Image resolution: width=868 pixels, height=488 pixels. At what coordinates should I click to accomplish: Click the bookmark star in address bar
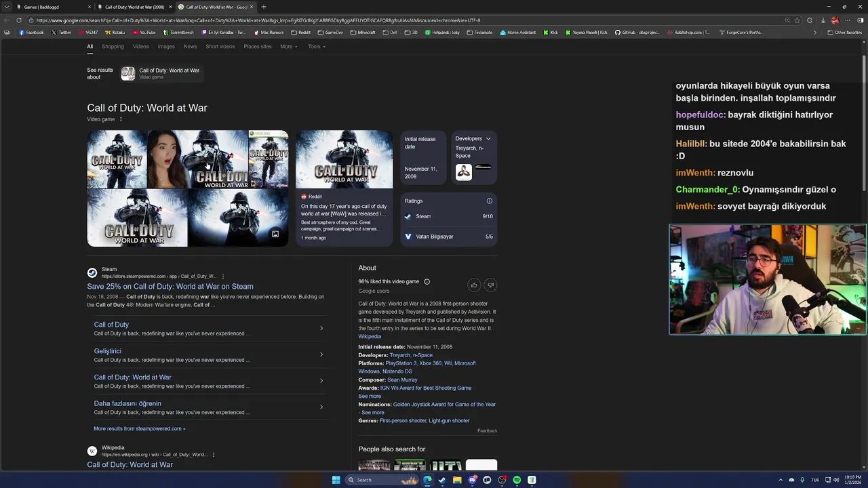(797, 20)
